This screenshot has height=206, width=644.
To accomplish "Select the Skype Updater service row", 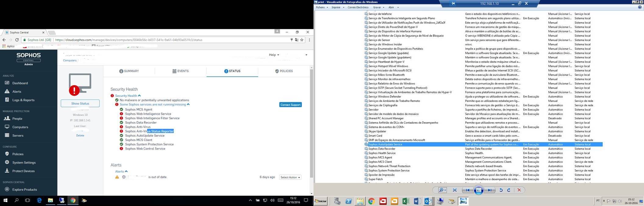I will [483, 131].
